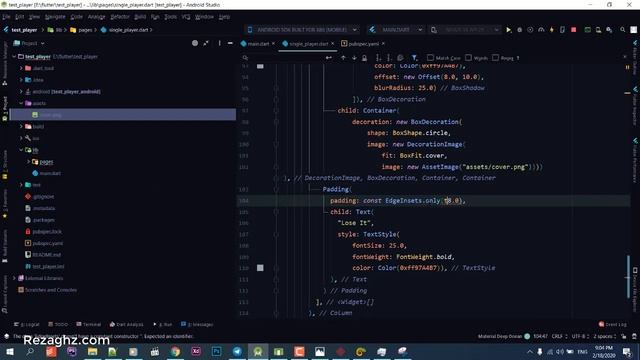Image resolution: width=640 pixels, height=360 pixels.
Task: Stop the running app with red square
Action: (x=573, y=30)
